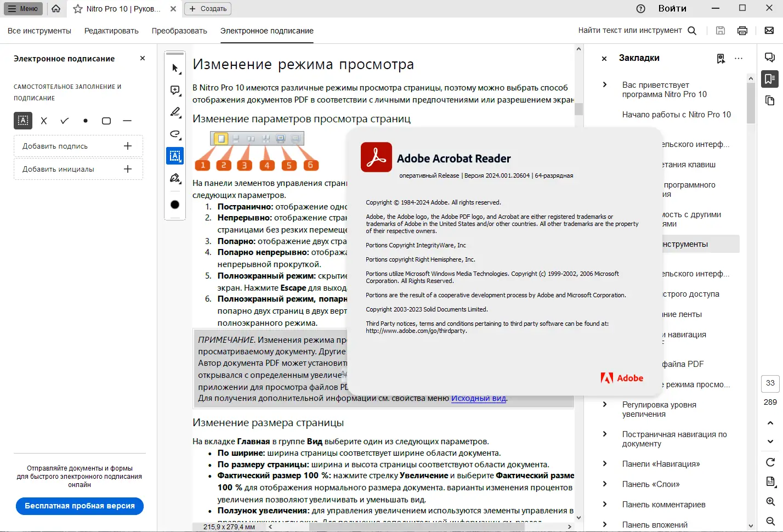
Task: Open the Comments panel on the right sidebar
Action: [770, 56]
